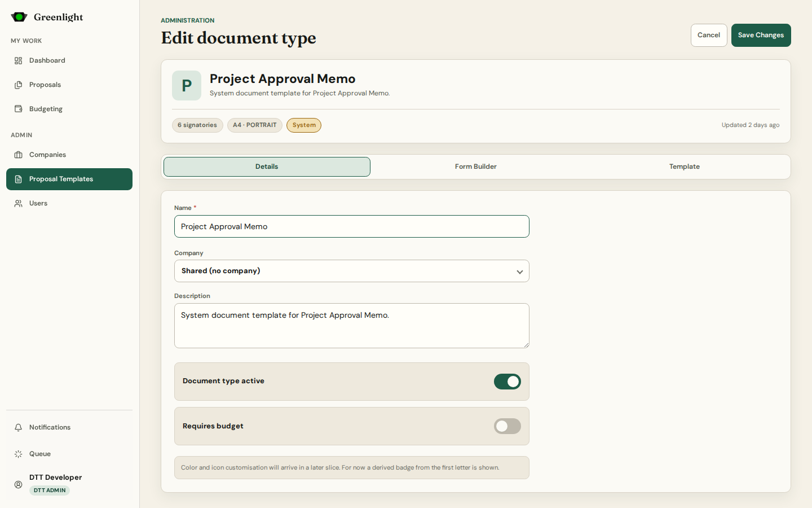Open the Template tab
The width and height of the screenshot is (812, 508).
point(685,167)
